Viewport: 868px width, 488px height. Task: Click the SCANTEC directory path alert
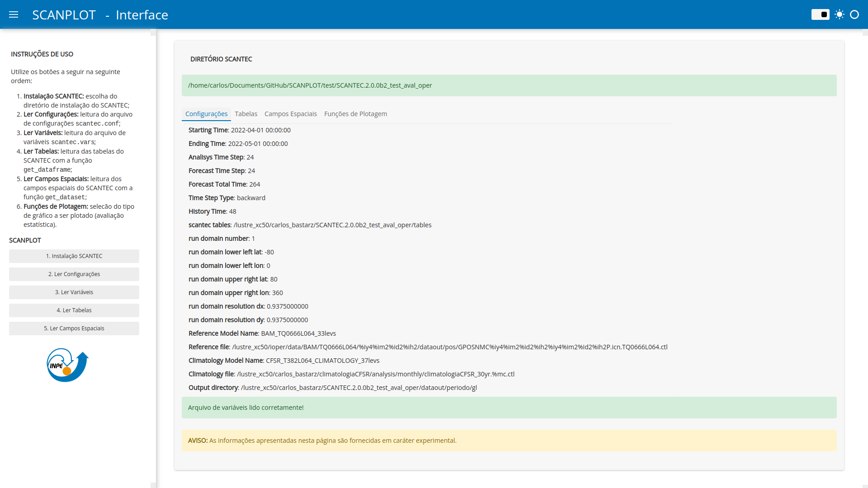(509, 85)
